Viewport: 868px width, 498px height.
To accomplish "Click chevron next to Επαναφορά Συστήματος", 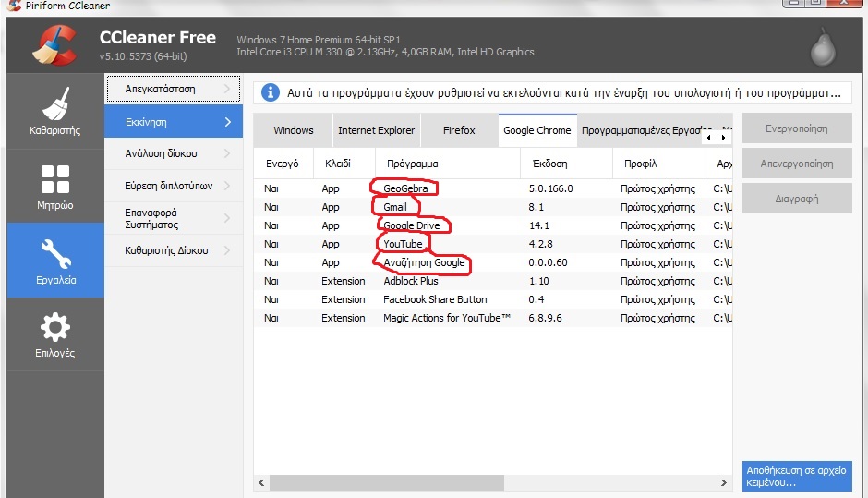I will [x=227, y=218].
